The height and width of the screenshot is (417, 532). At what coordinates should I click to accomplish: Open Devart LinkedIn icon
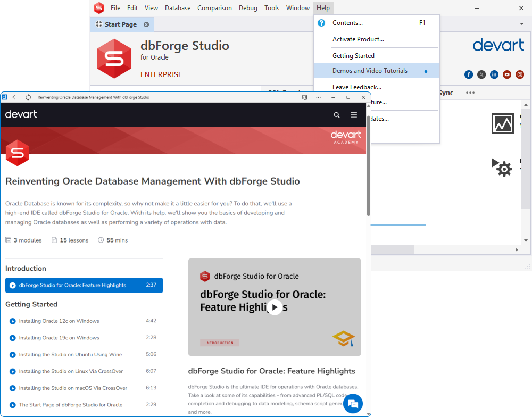[494, 74]
